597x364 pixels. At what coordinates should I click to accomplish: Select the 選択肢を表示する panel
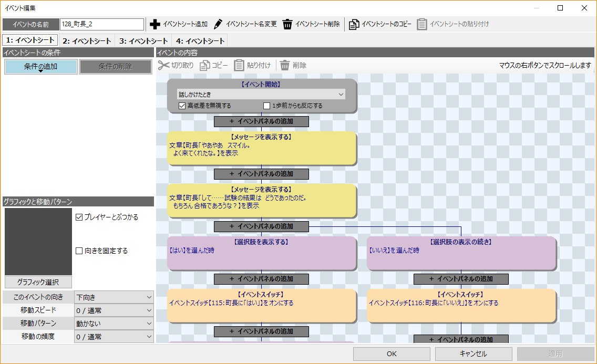261,253
